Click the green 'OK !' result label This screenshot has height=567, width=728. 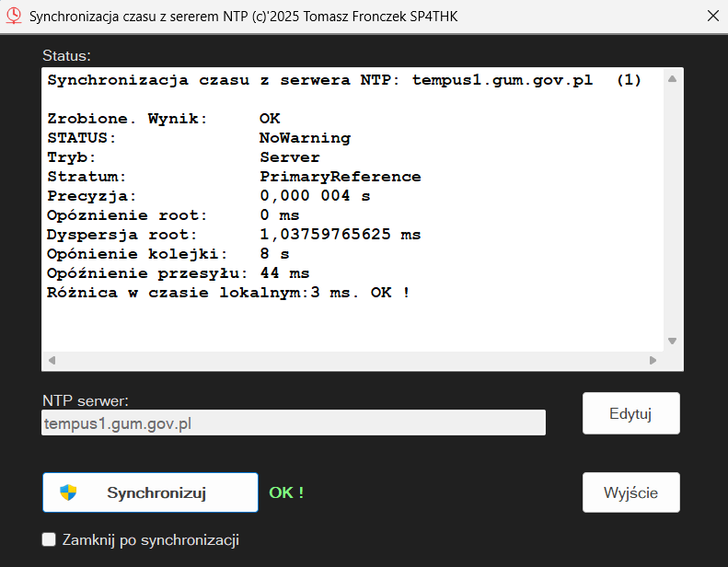pyautogui.click(x=286, y=492)
